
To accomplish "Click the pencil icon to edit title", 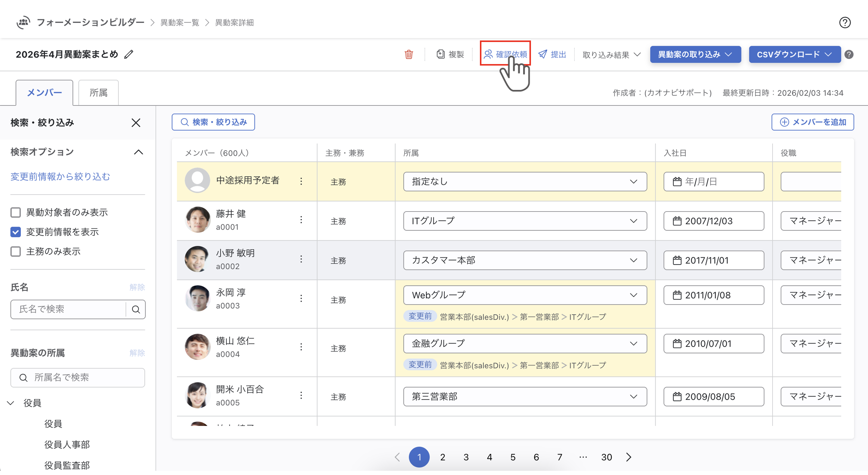I will tap(129, 54).
